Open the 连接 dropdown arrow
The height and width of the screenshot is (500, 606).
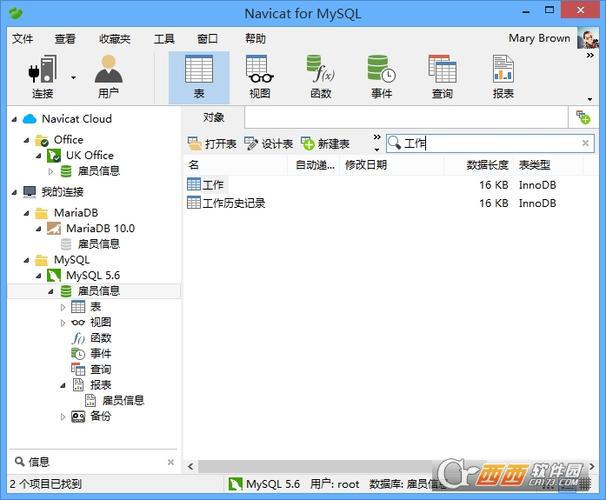73,78
